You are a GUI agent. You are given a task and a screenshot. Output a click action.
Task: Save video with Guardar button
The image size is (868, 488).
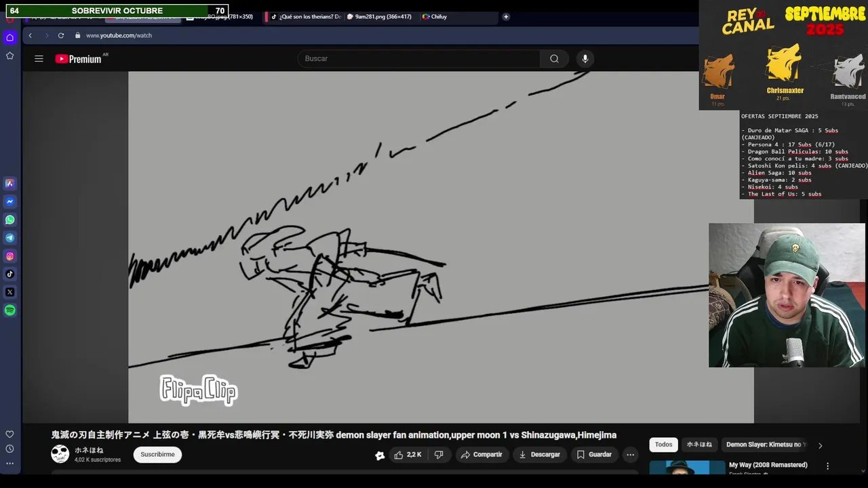(x=594, y=455)
